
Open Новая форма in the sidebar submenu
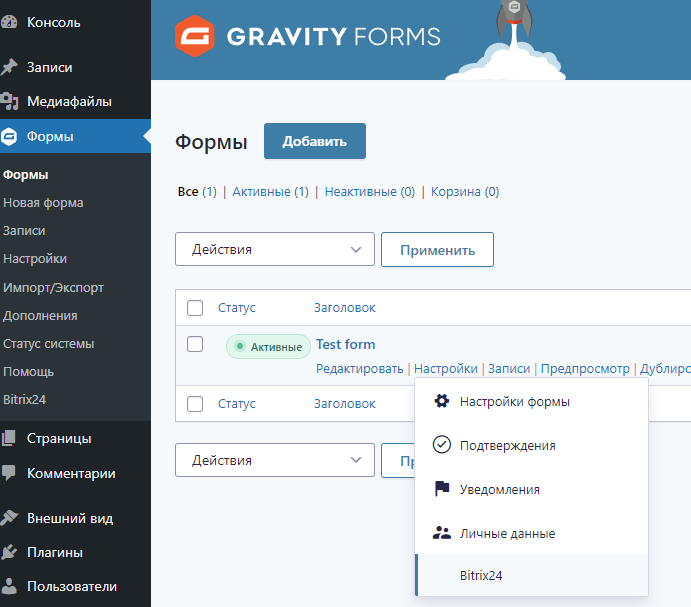tap(43, 203)
